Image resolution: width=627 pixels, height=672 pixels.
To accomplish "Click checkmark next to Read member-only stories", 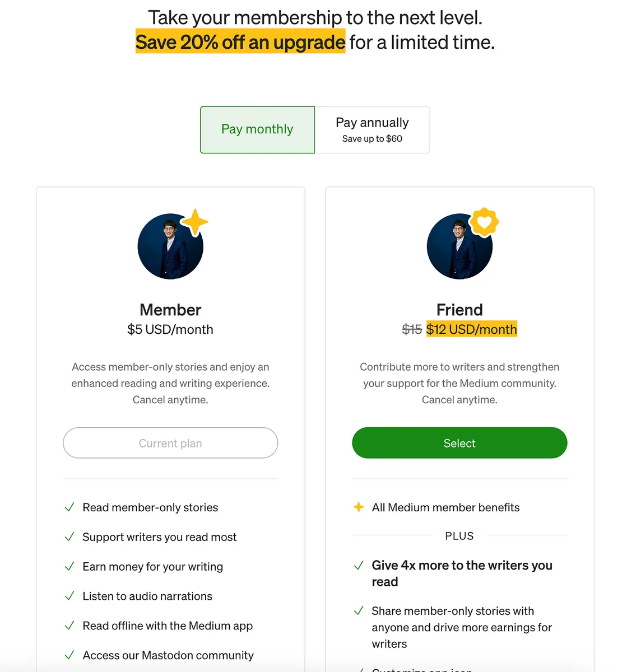I will pos(69,507).
